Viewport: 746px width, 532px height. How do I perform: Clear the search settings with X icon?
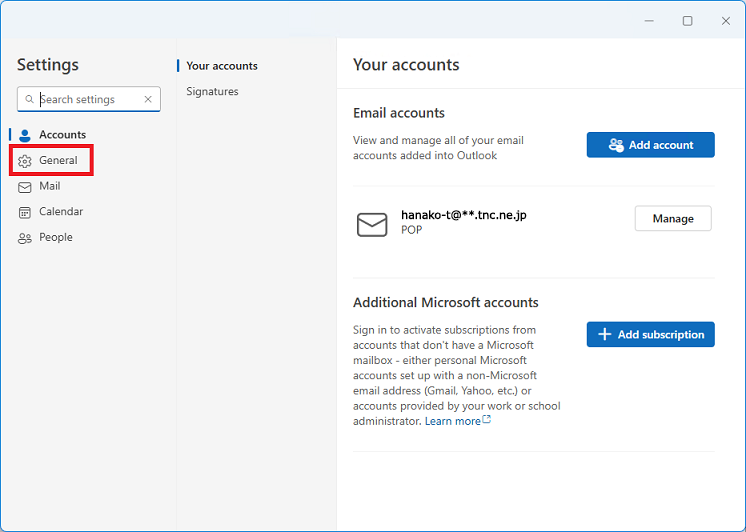[x=148, y=100]
